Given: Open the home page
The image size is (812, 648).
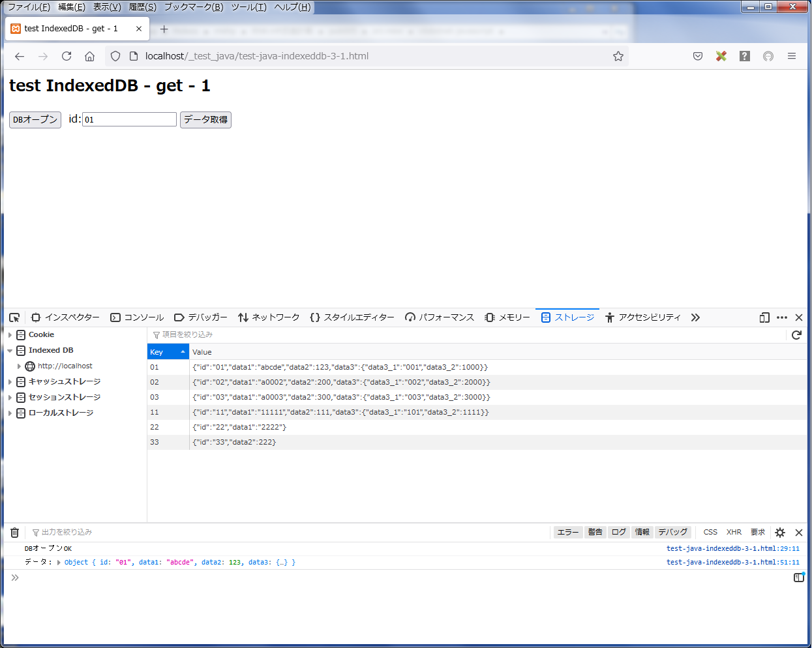Looking at the screenshot, I should point(90,56).
